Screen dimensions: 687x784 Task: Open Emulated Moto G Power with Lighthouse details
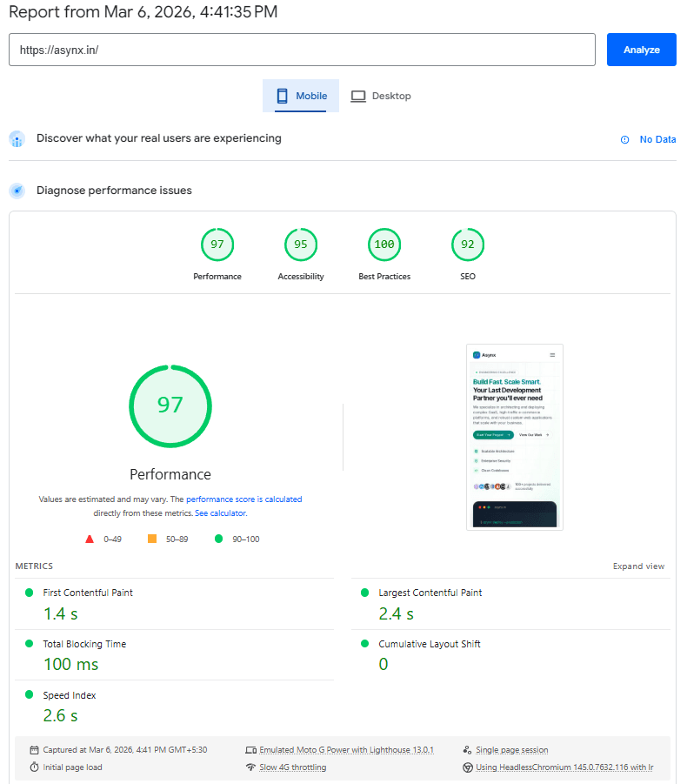(x=346, y=750)
